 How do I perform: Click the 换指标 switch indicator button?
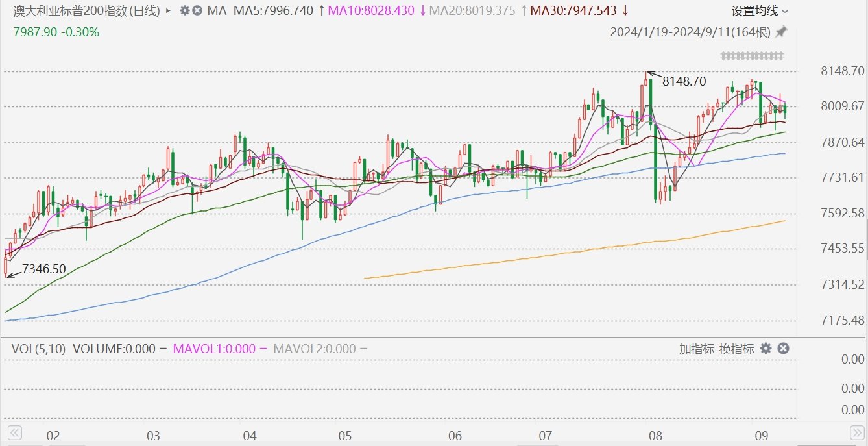pos(737,349)
